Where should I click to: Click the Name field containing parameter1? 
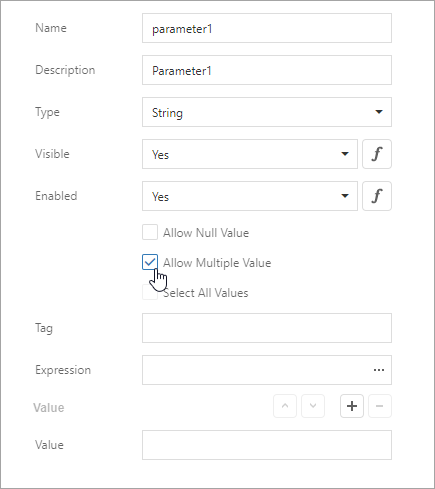point(267,28)
